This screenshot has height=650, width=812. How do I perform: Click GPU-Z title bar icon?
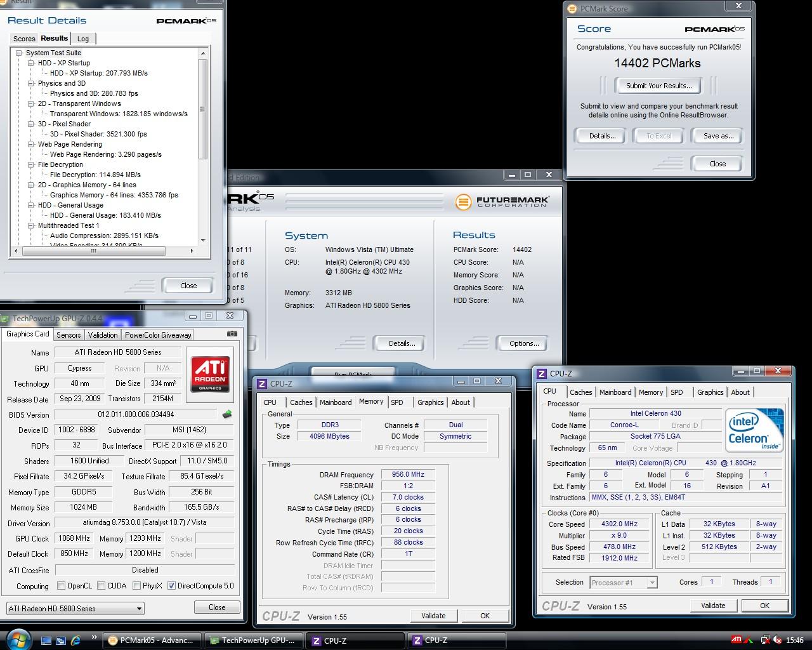pos(6,319)
